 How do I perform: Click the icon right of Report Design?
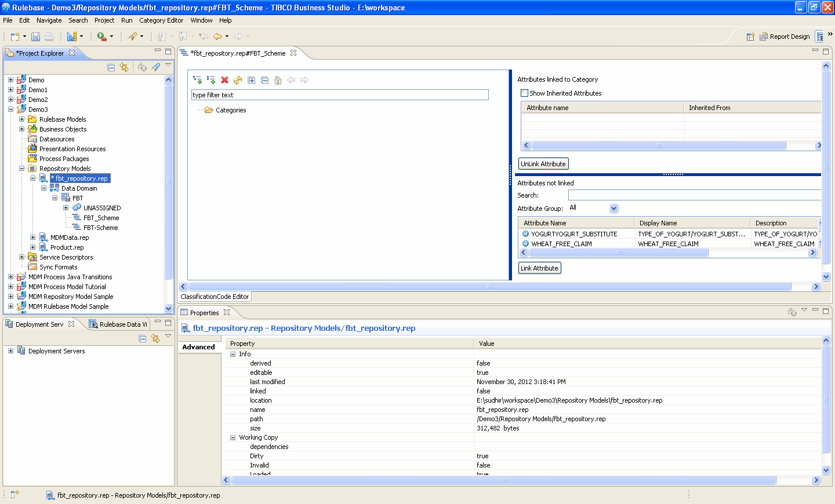[819, 36]
